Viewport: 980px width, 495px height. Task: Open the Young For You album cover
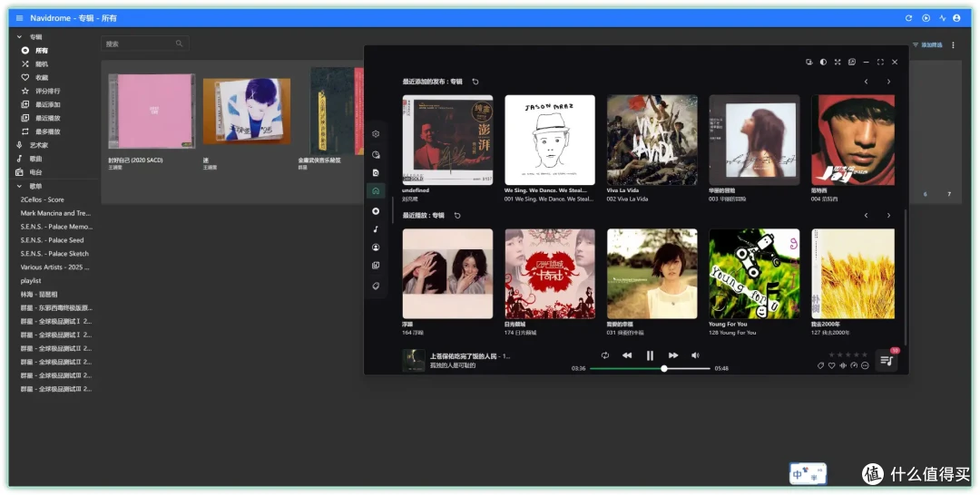click(x=754, y=274)
